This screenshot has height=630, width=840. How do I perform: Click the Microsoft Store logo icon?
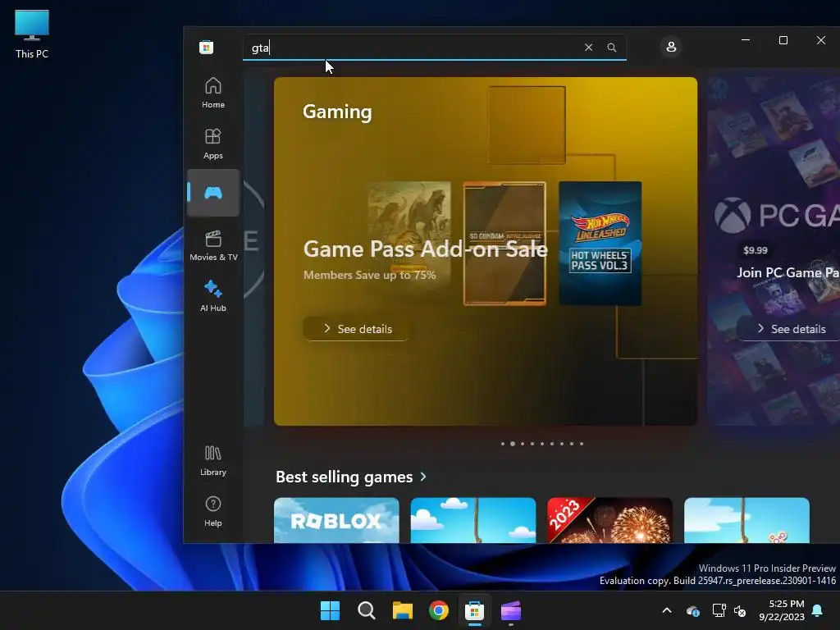[206, 47]
